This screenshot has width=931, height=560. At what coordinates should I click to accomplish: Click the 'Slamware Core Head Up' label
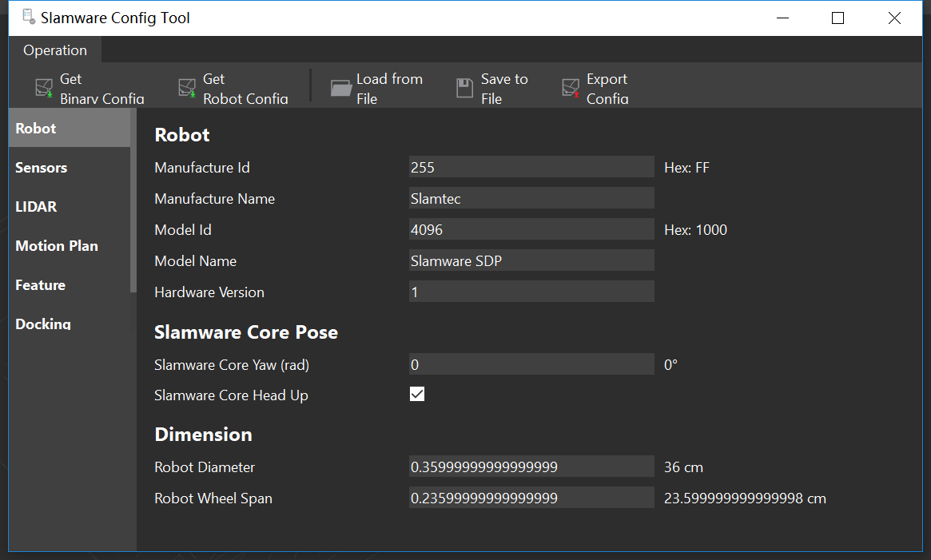(x=231, y=395)
